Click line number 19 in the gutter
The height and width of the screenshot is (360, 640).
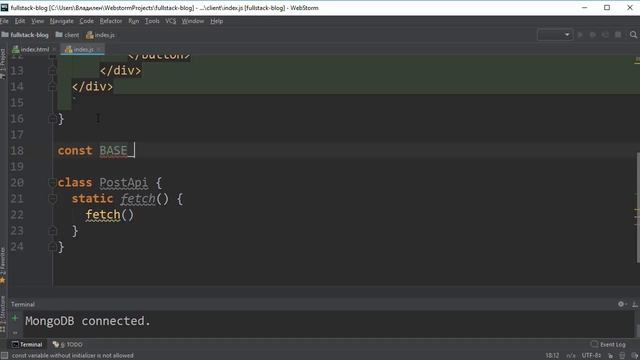17,167
